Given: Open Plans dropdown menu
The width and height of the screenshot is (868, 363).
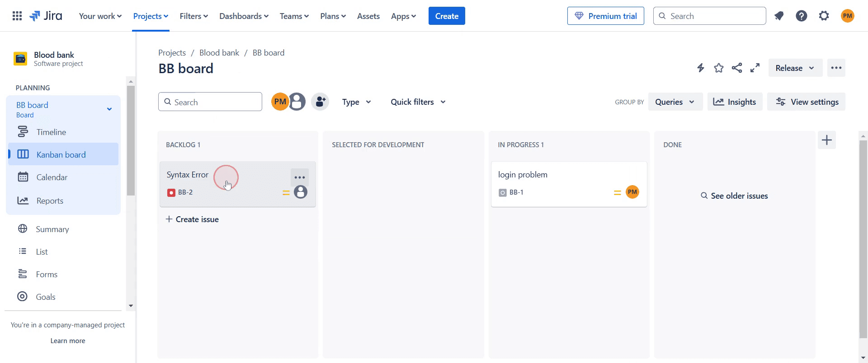Looking at the screenshot, I should 333,16.
